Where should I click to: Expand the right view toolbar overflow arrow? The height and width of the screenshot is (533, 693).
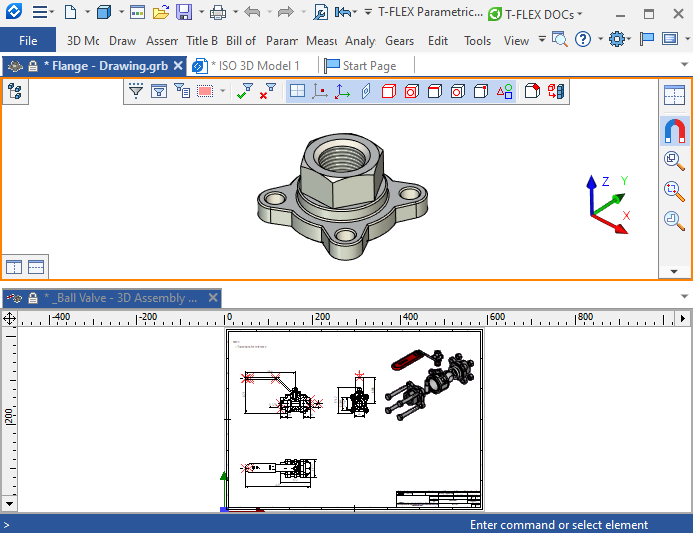point(674,271)
